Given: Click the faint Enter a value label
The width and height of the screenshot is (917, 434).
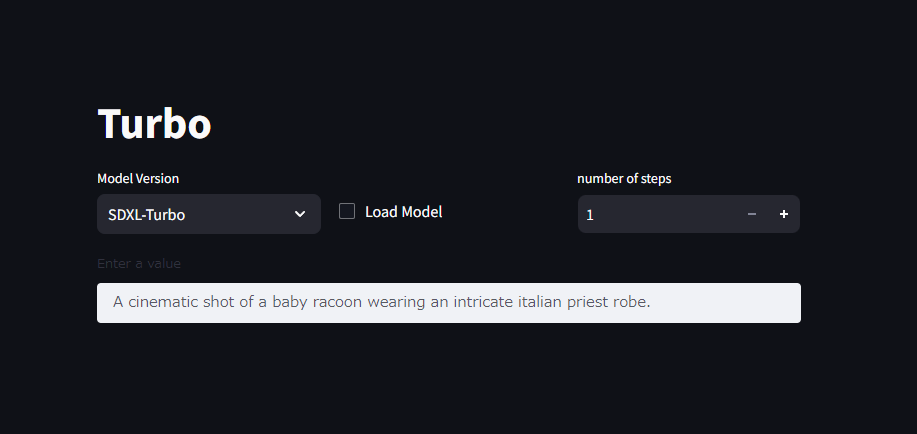Looking at the screenshot, I should coord(139,263).
